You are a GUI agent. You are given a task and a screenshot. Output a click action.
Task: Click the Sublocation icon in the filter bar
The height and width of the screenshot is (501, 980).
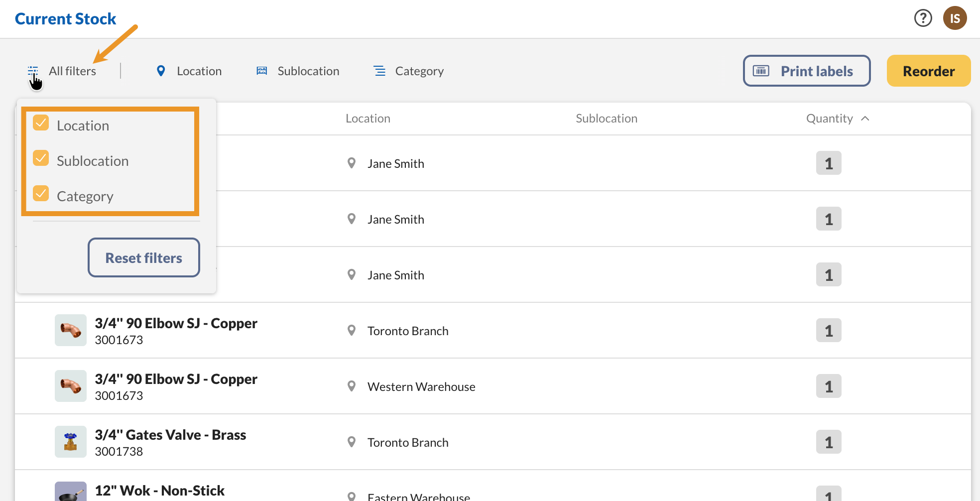[x=261, y=71]
